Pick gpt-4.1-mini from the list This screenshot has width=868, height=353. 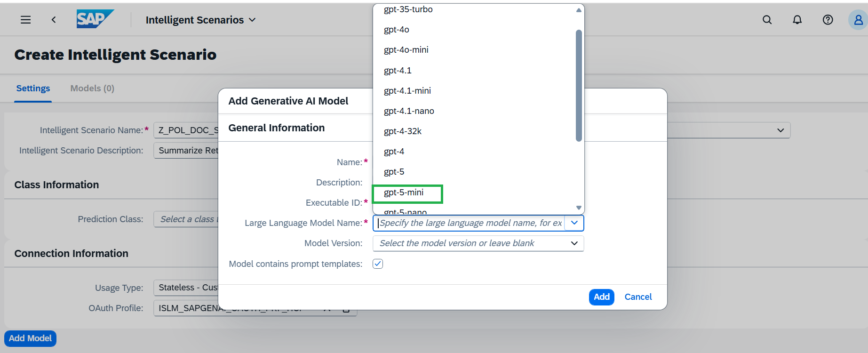474,91
